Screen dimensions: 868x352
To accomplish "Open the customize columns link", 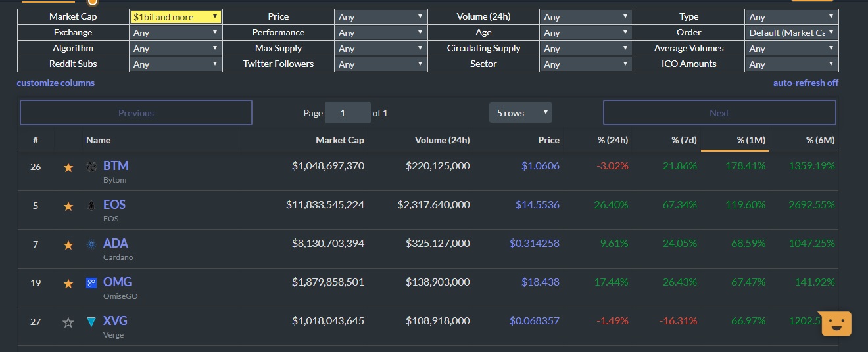I will point(56,83).
